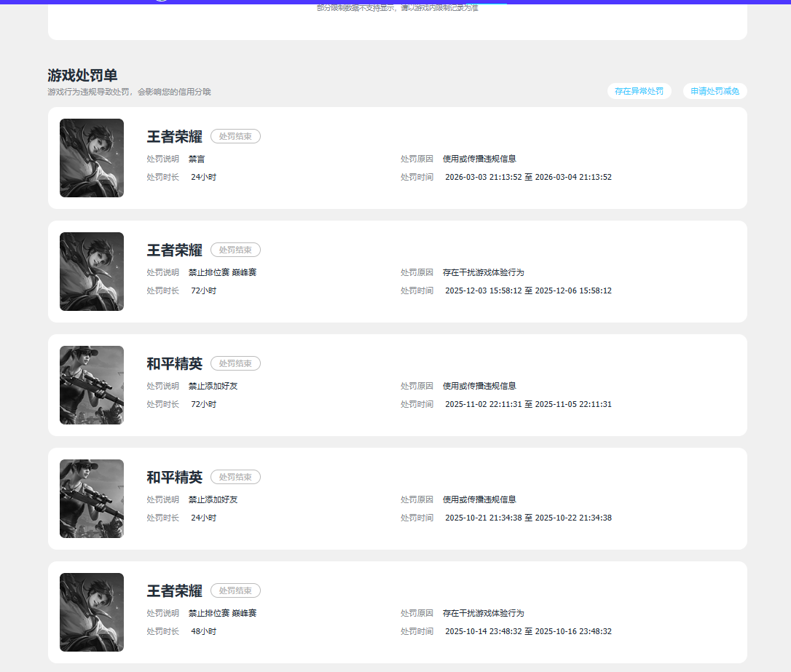Select 禁止添加好友 in the 2025-11-02 card
791x672 pixels.
(x=213, y=386)
